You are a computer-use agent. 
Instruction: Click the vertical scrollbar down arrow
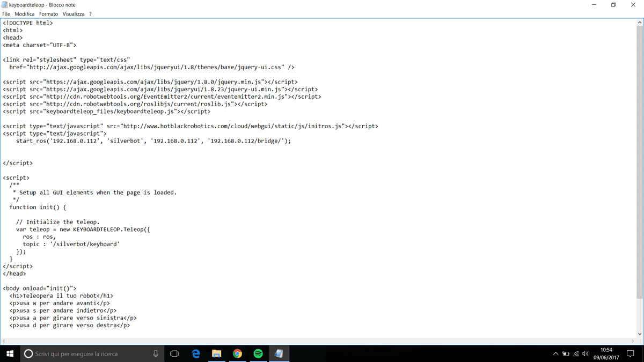click(639, 333)
